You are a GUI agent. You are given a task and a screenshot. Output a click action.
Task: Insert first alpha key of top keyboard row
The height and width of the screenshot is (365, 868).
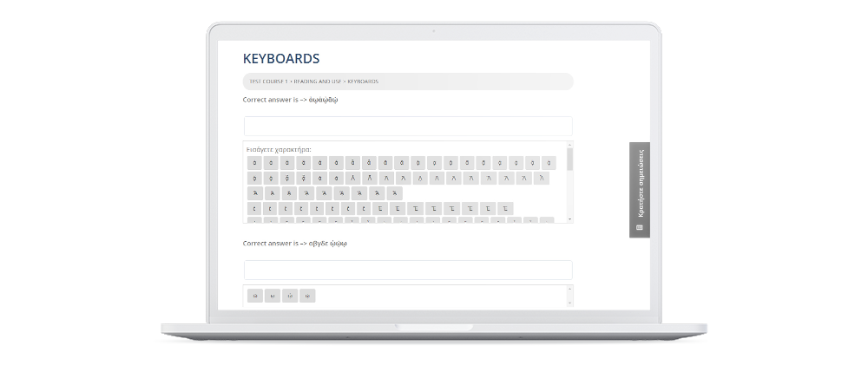(x=254, y=163)
